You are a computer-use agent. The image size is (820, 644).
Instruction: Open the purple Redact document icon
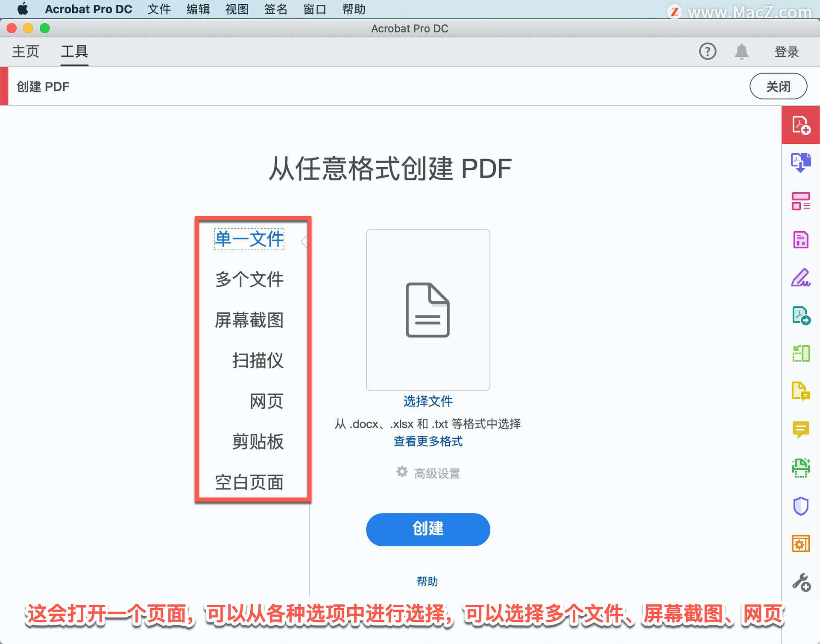pos(801,239)
